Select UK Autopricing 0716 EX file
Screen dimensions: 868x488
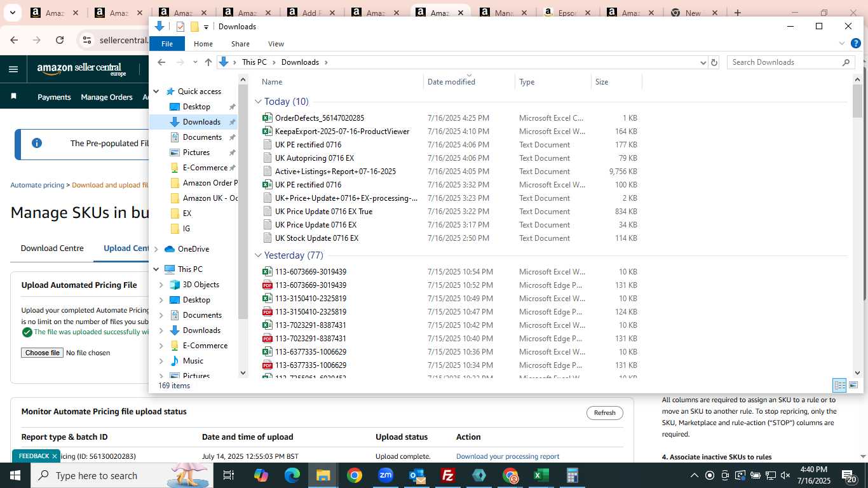point(315,158)
